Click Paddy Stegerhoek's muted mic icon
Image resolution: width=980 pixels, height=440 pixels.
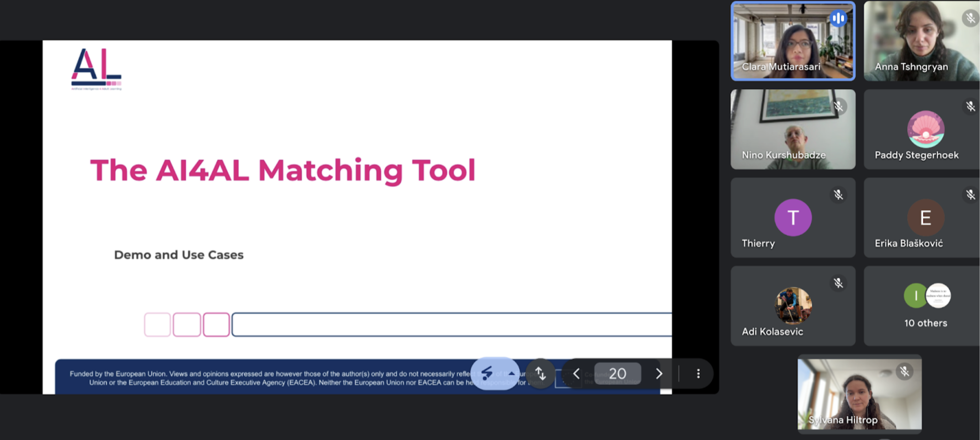(970, 106)
